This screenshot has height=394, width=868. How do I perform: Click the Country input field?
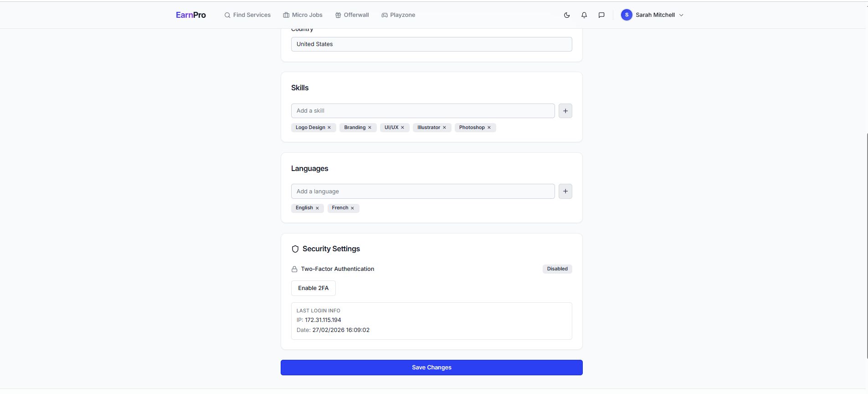431,44
